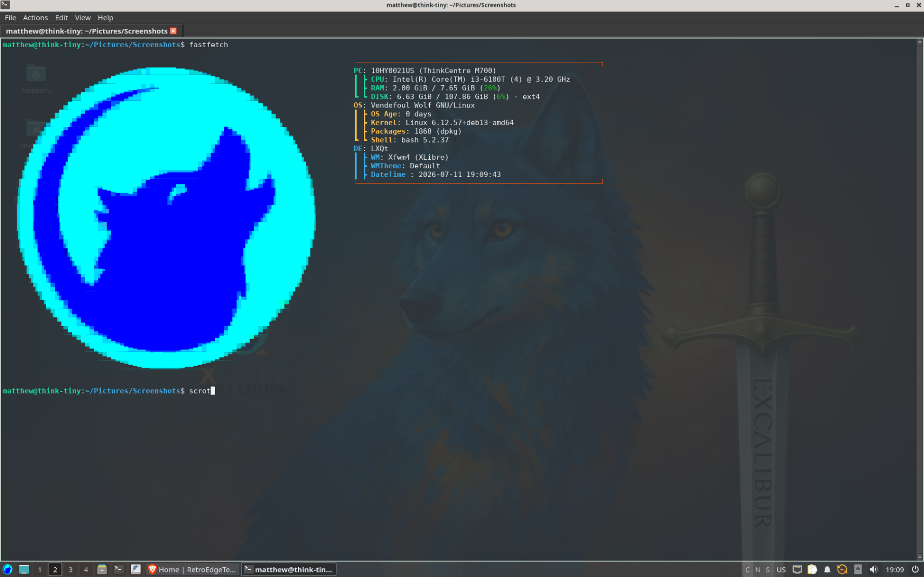The image size is (924, 577).
Task: Click the show desktop panel icon
Action: (x=24, y=569)
